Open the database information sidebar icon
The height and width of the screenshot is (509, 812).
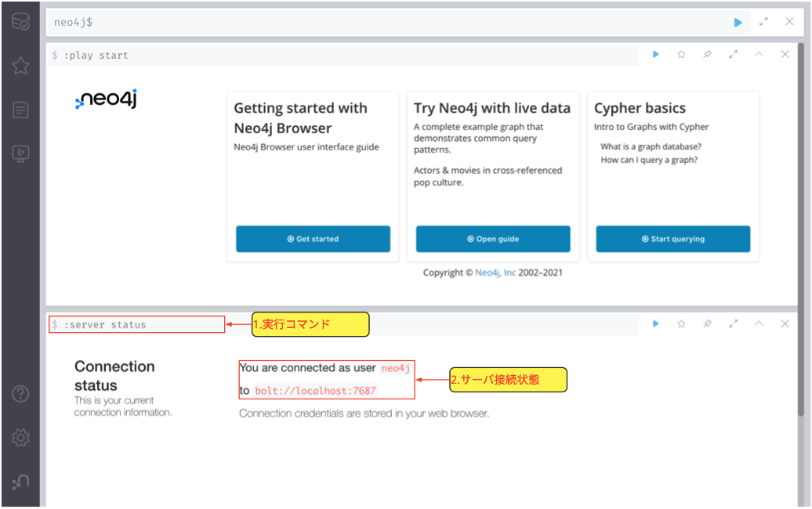(x=20, y=22)
